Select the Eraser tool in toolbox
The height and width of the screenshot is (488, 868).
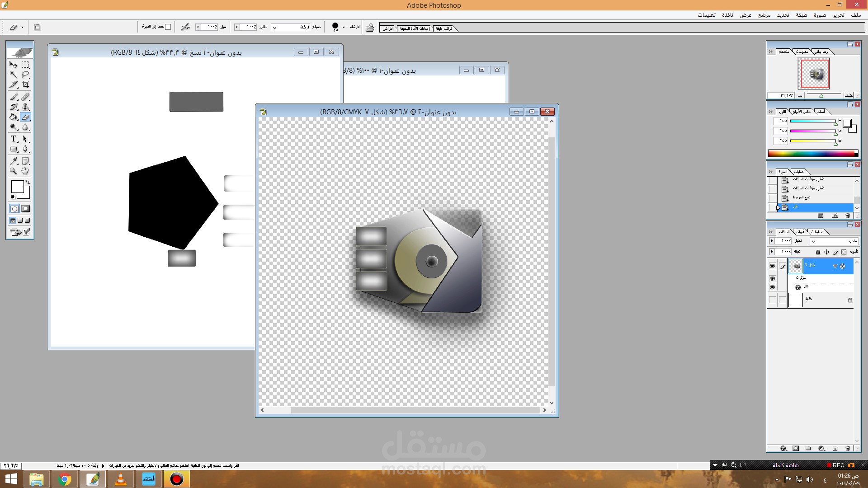tap(26, 117)
